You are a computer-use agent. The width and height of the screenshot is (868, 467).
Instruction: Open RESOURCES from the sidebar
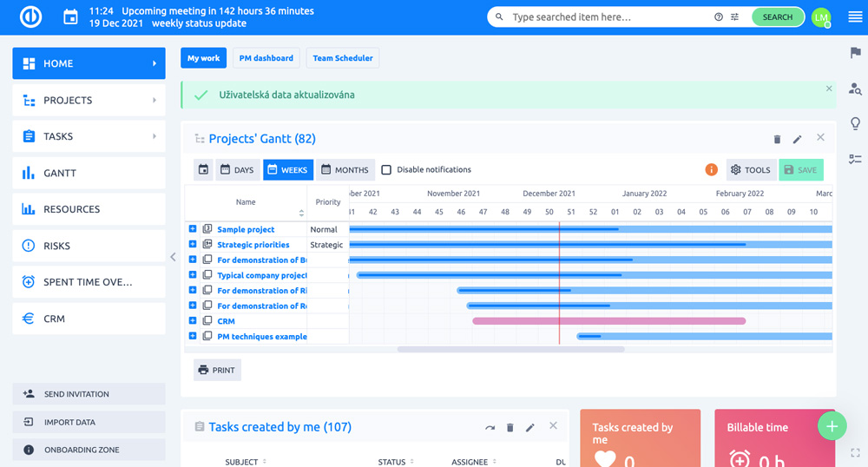pyautogui.click(x=89, y=209)
